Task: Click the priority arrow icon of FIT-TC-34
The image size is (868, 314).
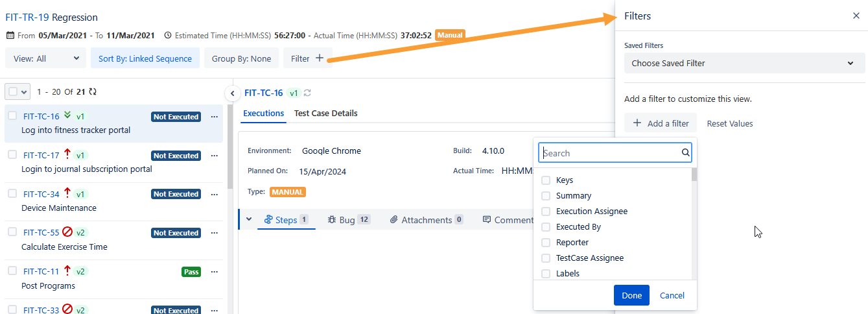Action: click(x=67, y=193)
